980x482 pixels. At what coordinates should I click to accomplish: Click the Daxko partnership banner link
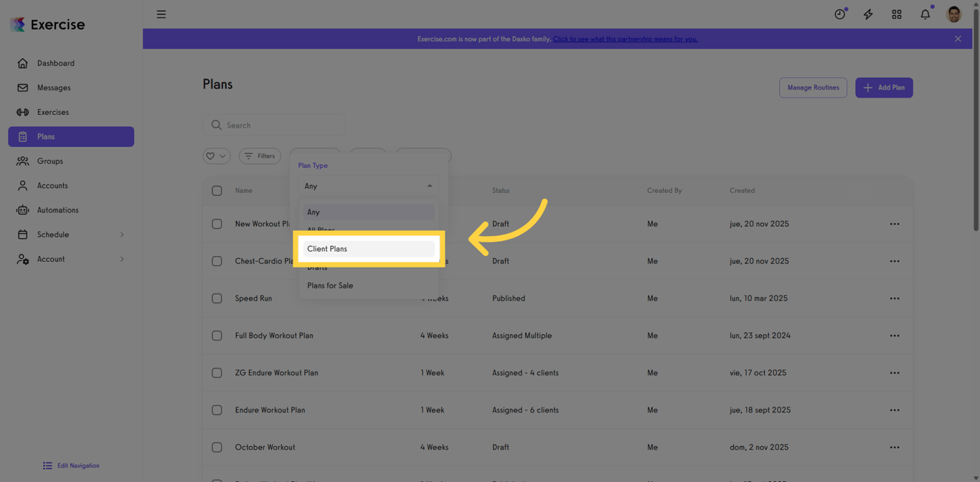(x=625, y=39)
